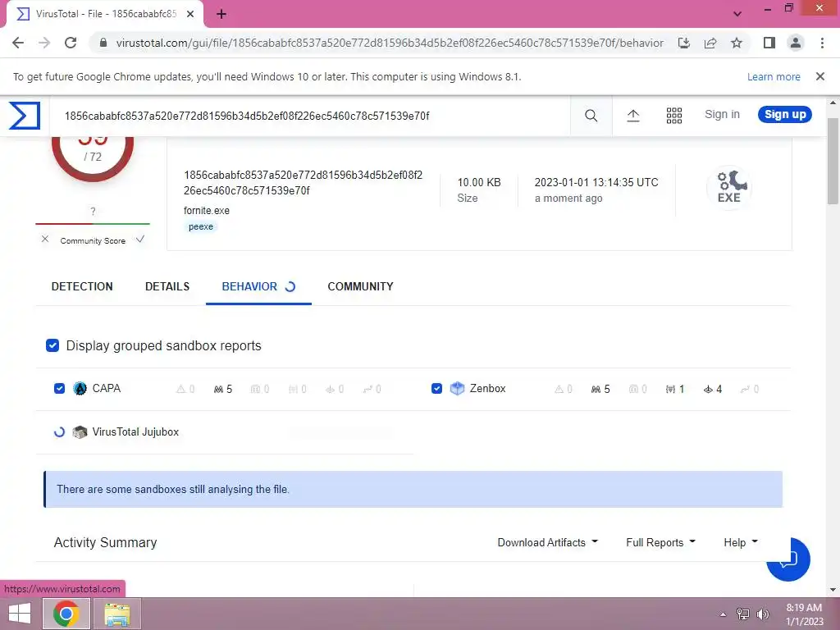Open Chrome three-dot menu

(822, 43)
